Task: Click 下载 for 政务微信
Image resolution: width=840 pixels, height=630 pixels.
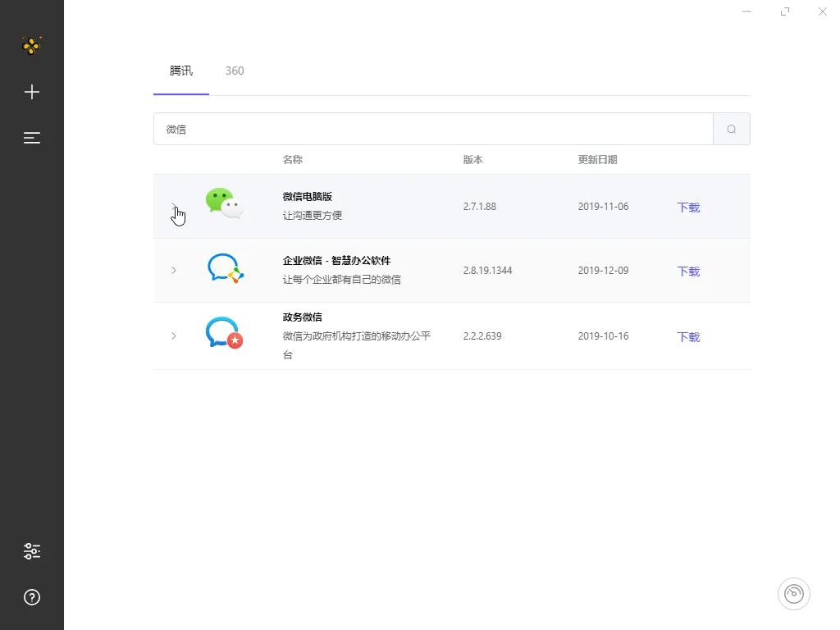Action: point(687,336)
